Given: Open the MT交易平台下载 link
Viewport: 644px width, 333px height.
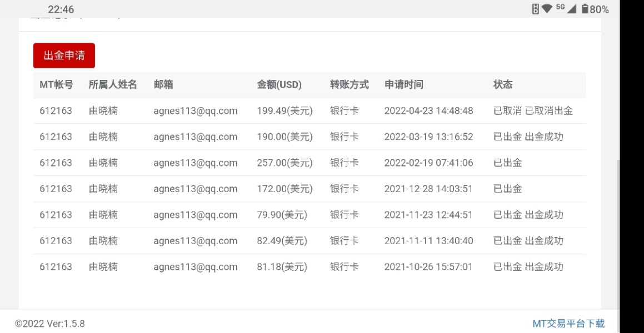Looking at the screenshot, I should pos(568,324).
